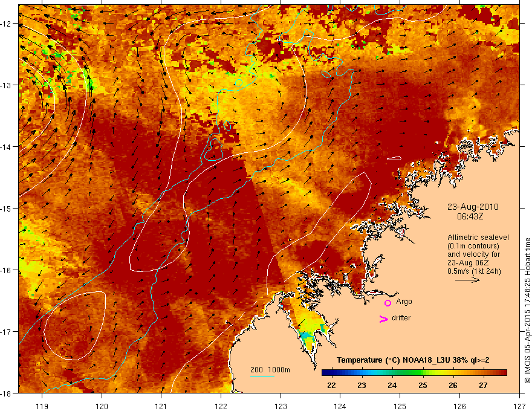Click color bar tick label 27
532x411 pixels.
tap(483, 385)
